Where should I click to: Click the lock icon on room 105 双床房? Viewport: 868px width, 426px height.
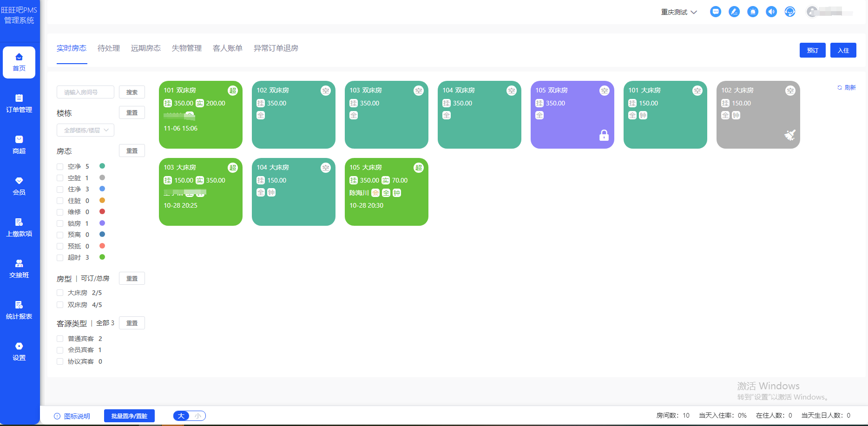click(604, 136)
